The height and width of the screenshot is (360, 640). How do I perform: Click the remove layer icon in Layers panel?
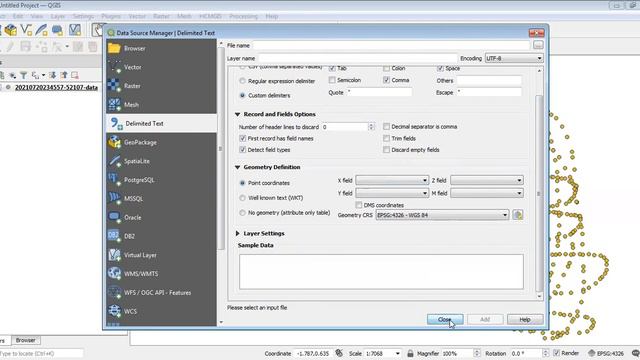pos(75,75)
